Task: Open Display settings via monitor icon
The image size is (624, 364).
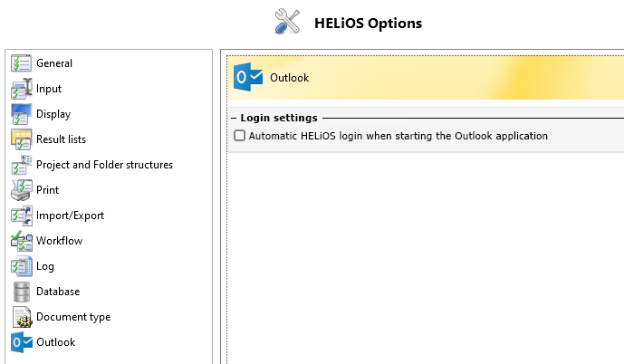Action: click(x=21, y=114)
